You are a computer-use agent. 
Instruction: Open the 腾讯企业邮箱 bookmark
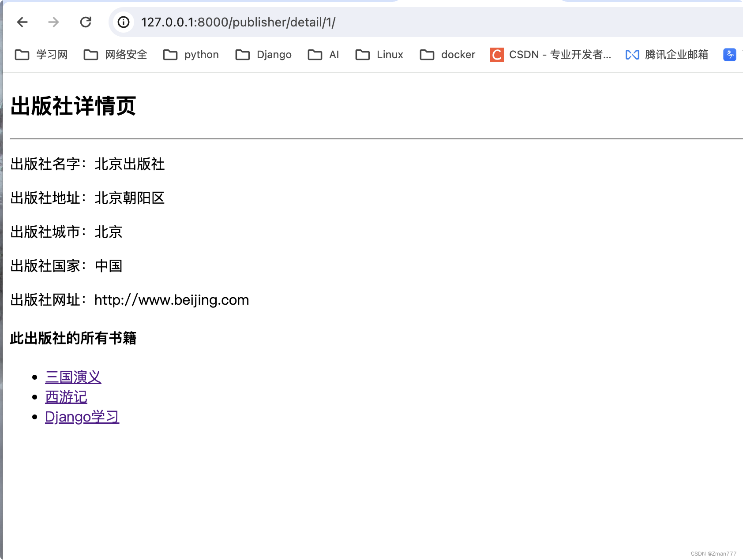tap(667, 55)
